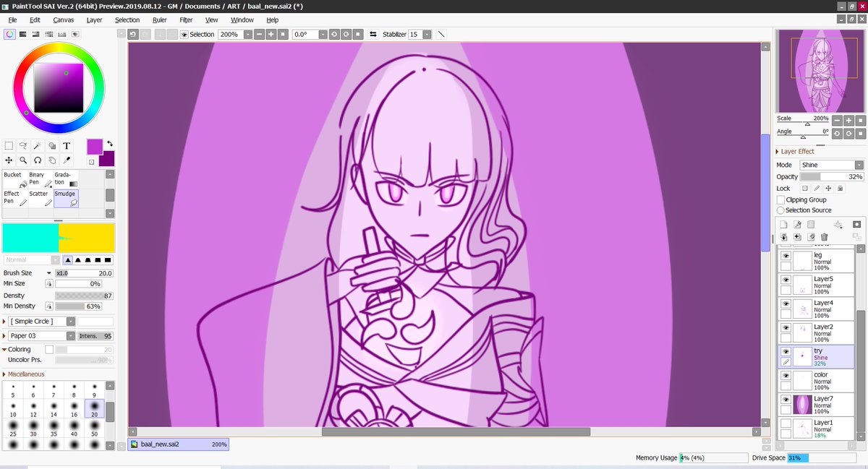Choose the Effect Pen tool
The height and width of the screenshot is (469, 868).
coord(14,198)
